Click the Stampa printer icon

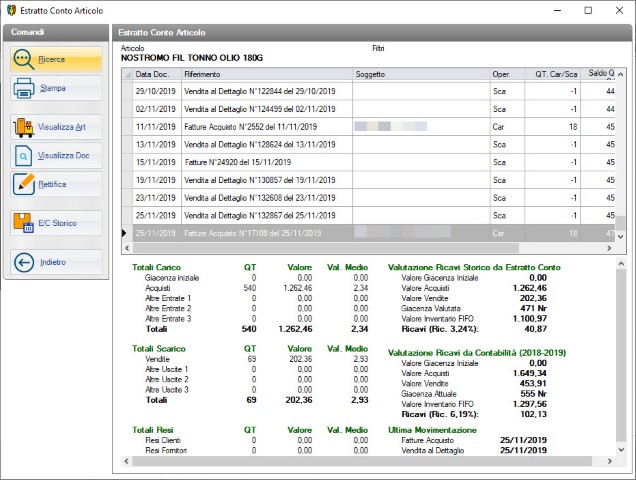(25, 90)
